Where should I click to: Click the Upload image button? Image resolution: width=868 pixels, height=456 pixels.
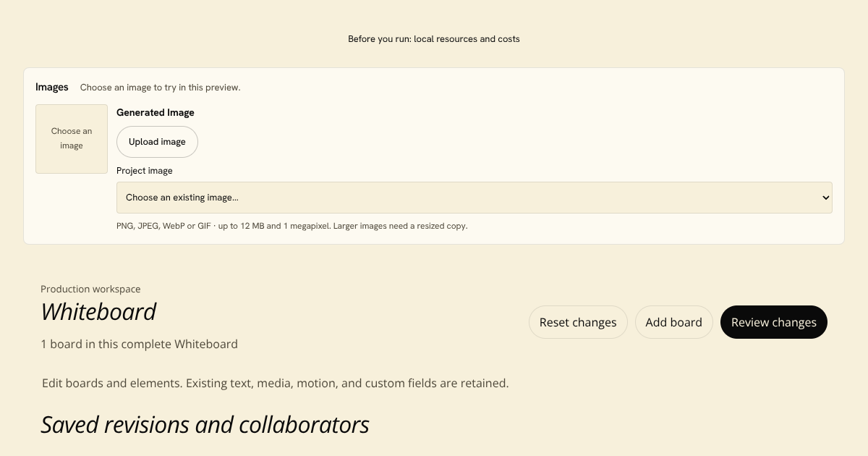(x=157, y=142)
